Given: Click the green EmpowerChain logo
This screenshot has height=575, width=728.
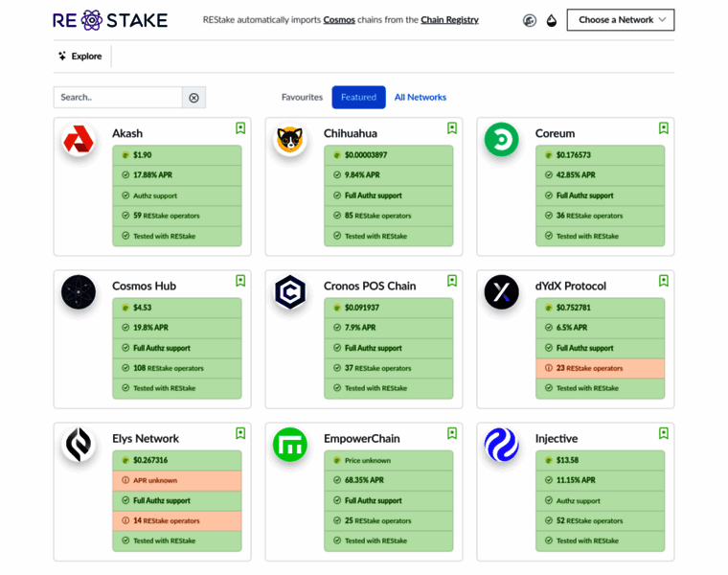Looking at the screenshot, I should [290, 445].
